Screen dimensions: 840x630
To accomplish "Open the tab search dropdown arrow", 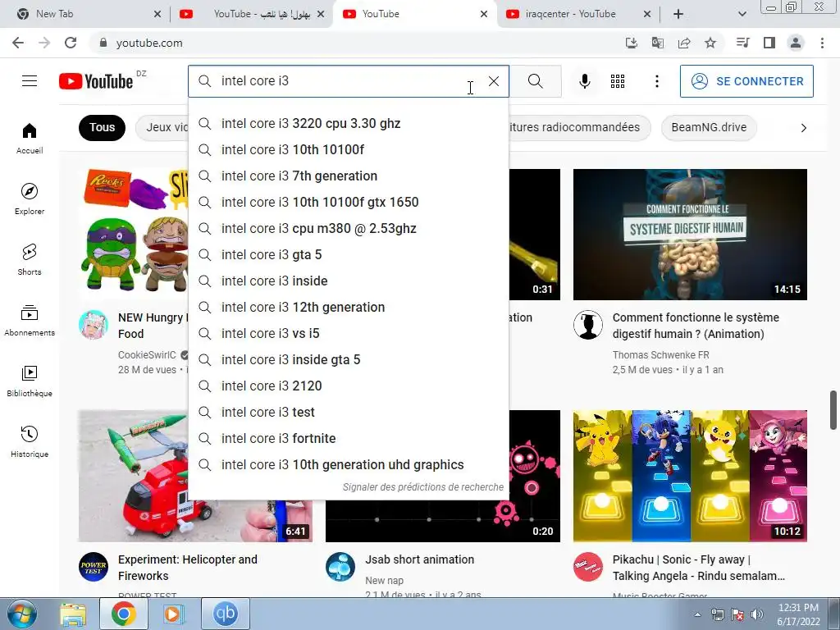I will (x=742, y=14).
